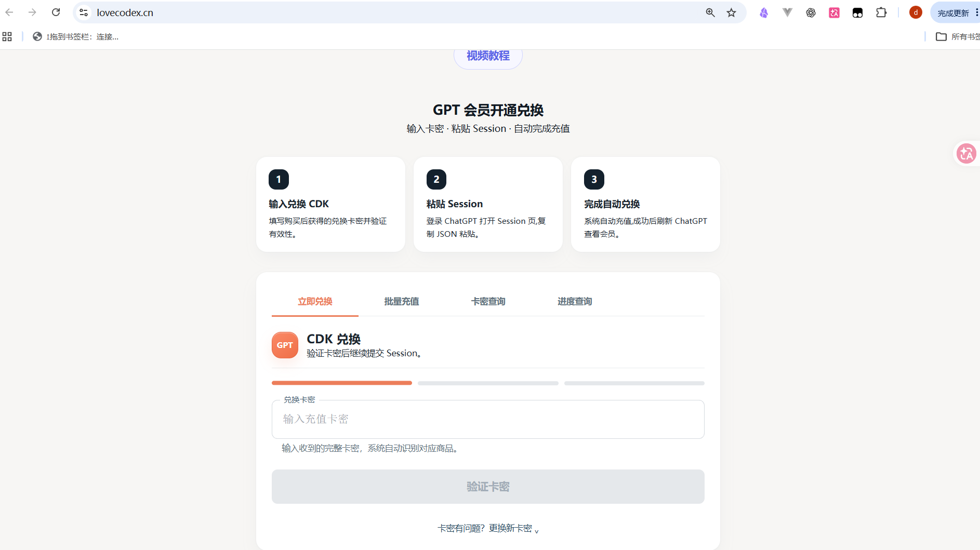Click the 输入兑换 CDK card heading
980x550 pixels.
click(x=299, y=204)
